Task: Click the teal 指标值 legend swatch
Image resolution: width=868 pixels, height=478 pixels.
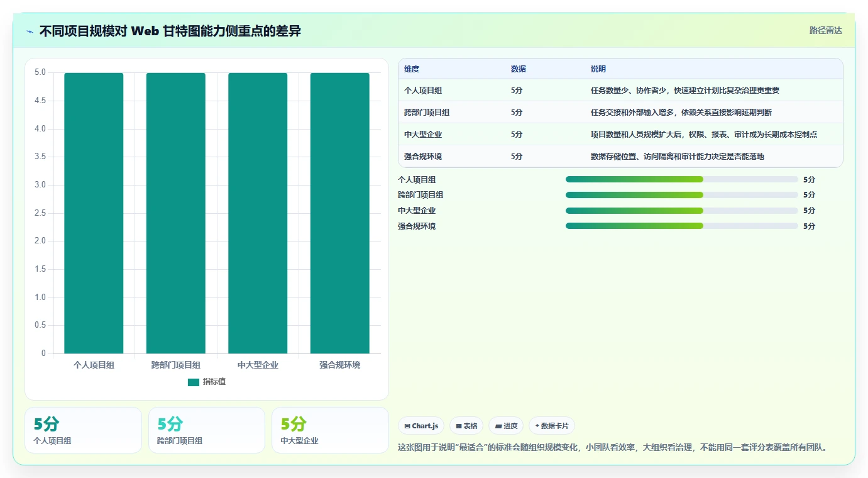Action: click(194, 382)
